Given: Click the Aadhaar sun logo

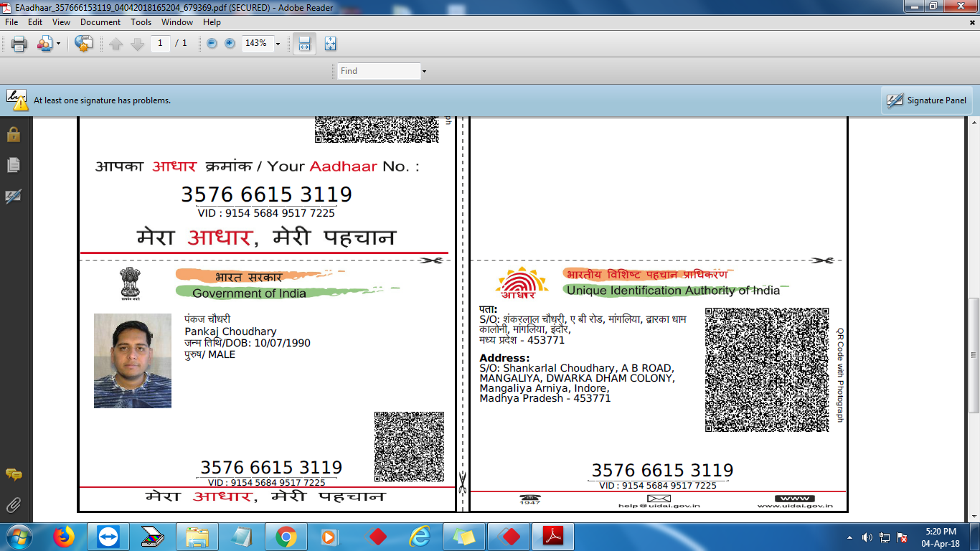Looking at the screenshot, I should [x=522, y=283].
